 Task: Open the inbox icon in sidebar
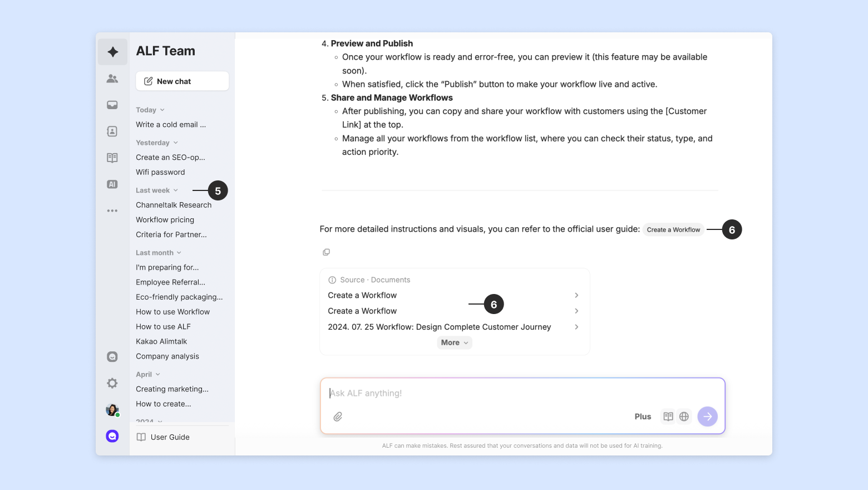tap(112, 105)
